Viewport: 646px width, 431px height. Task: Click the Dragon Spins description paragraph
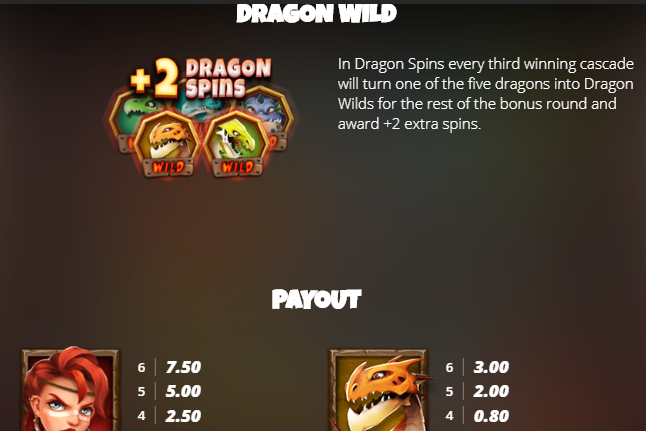click(486, 94)
